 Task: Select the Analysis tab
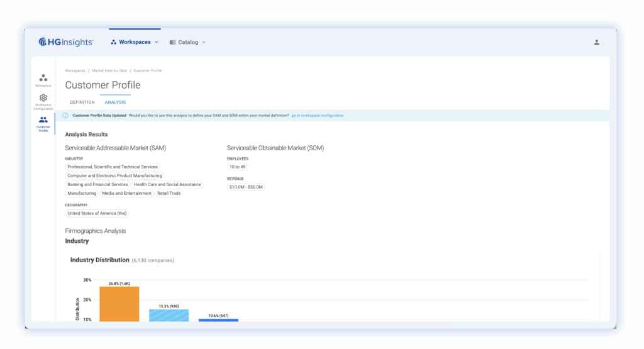click(x=115, y=102)
